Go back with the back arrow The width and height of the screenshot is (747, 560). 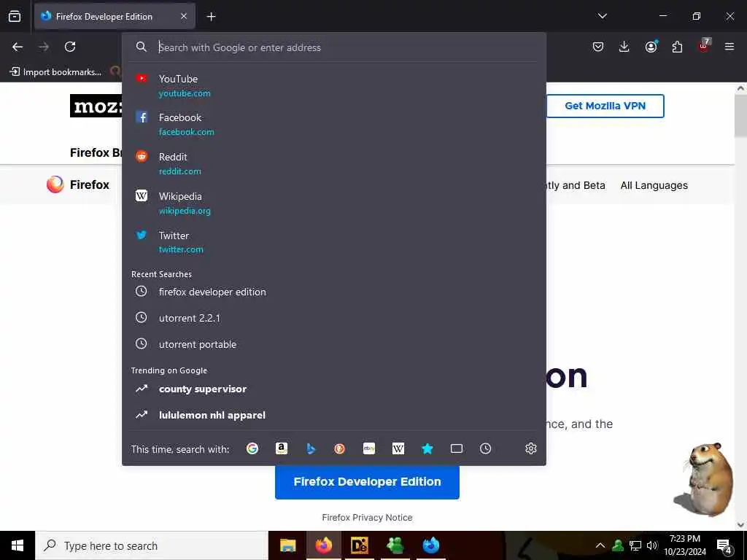18,47
